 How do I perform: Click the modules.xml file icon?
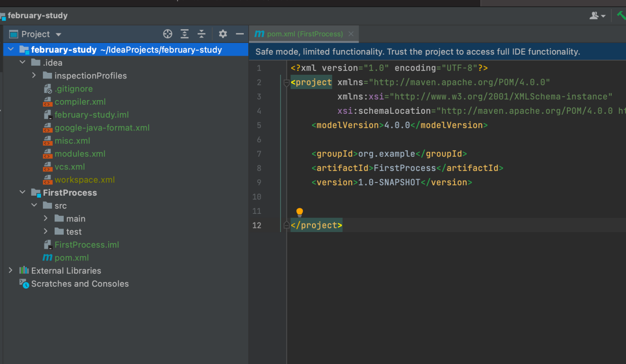tap(47, 154)
